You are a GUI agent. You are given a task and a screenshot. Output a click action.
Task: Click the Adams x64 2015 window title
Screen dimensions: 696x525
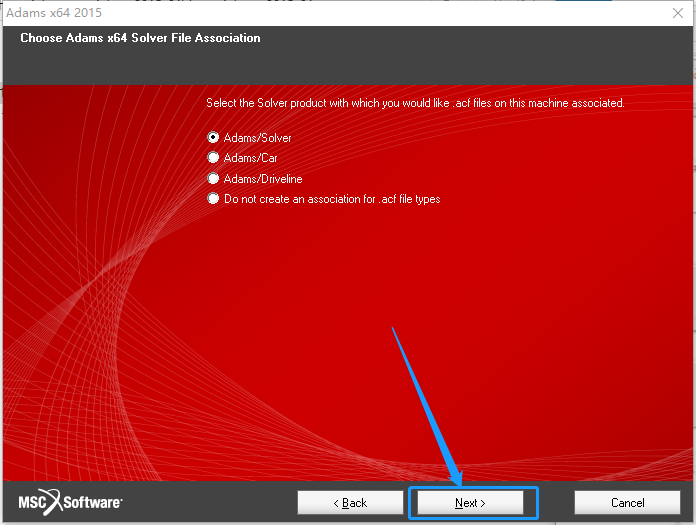pos(54,13)
